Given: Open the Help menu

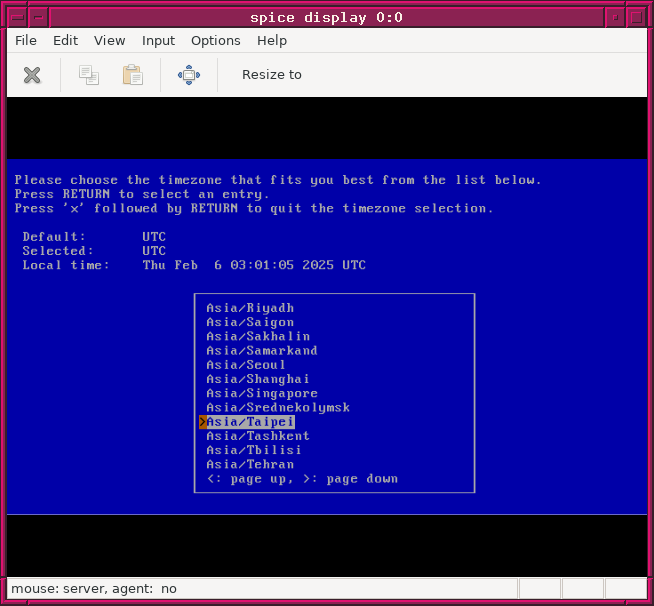Looking at the screenshot, I should coord(272,41).
